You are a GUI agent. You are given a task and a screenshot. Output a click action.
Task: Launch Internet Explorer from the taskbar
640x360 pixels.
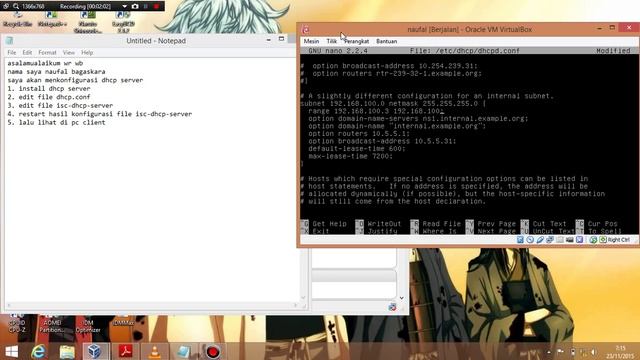[x=38, y=351]
